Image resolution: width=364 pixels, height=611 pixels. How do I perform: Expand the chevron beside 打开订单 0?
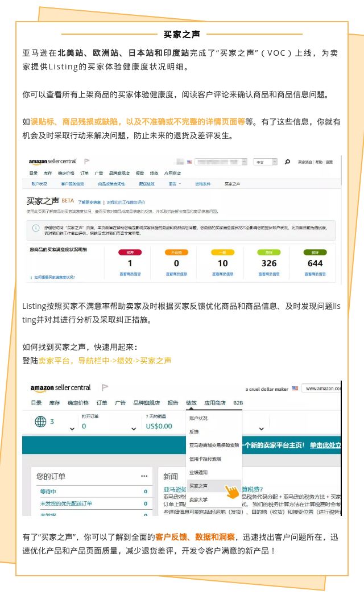[x=134, y=428]
